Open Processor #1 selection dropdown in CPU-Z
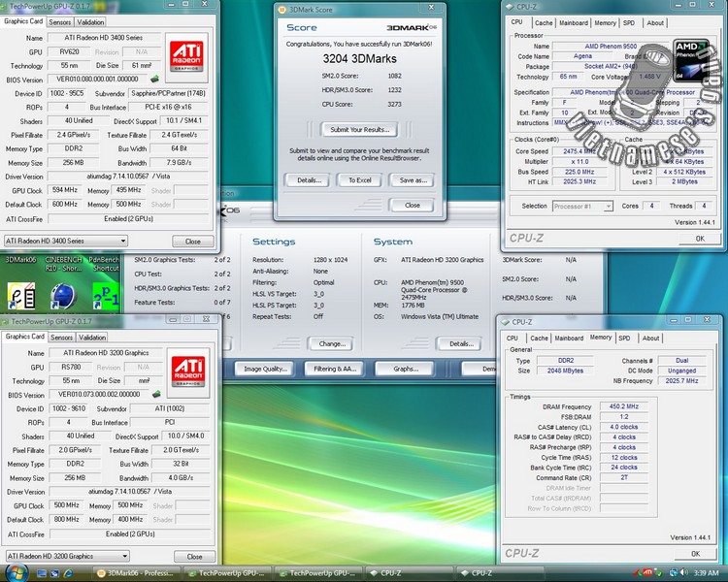Viewport: 728px width, 582px height. [582, 206]
